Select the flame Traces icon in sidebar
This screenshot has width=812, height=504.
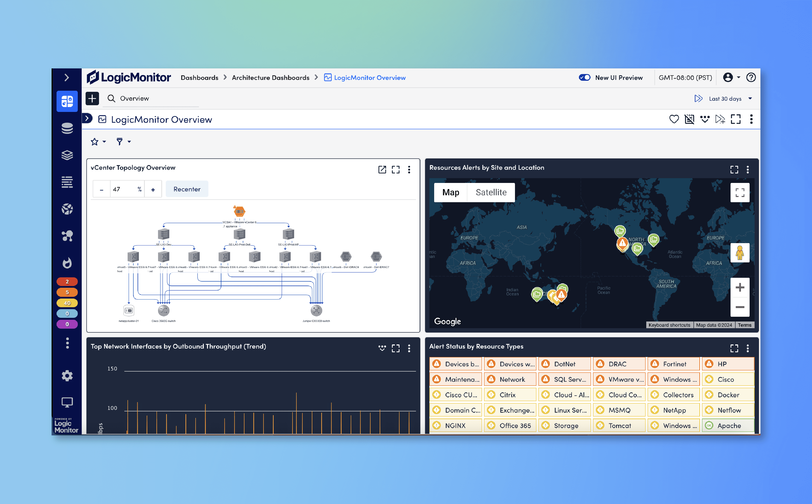[67, 263]
